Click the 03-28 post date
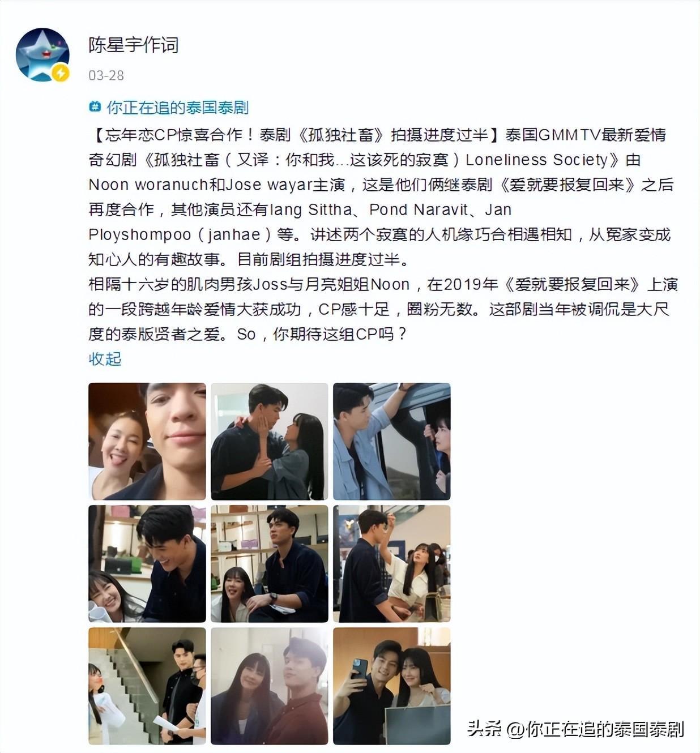This screenshot has width=700, height=753. (x=106, y=75)
